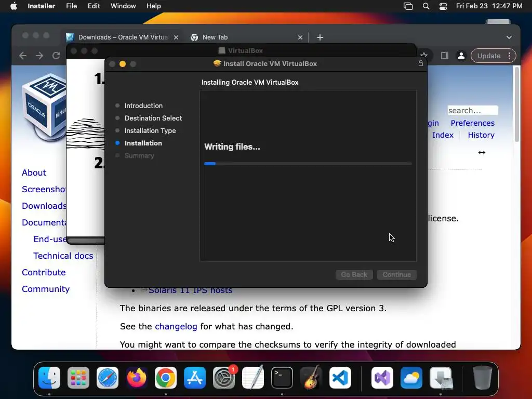The height and width of the screenshot is (399, 532).
Task: Click the Stage Manager menu bar icon
Action: pyautogui.click(x=408, y=6)
